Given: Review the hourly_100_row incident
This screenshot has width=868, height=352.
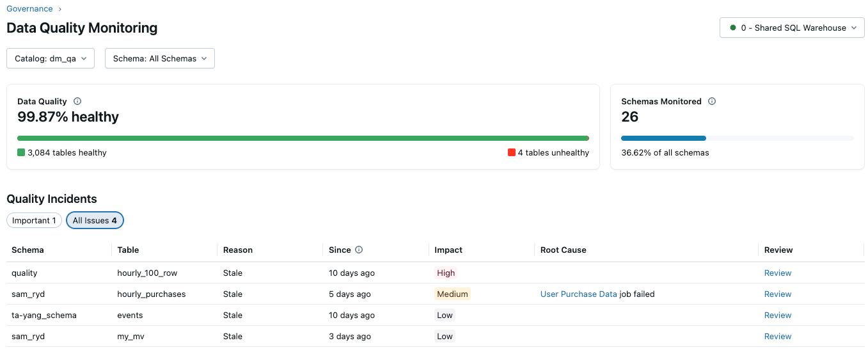Looking at the screenshot, I should pyautogui.click(x=777, y=273).
